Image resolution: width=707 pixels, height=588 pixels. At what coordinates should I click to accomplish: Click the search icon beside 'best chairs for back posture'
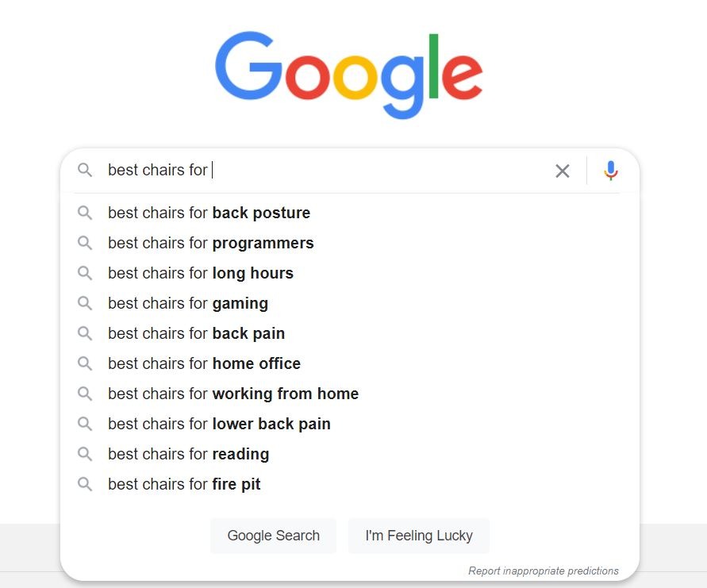(85, 213)
